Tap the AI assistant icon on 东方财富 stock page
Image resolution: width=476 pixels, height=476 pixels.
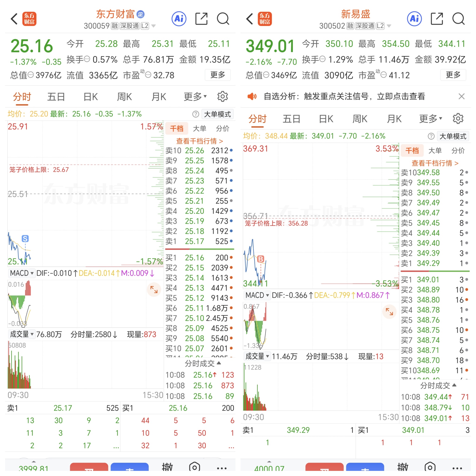tap(179, 19)
